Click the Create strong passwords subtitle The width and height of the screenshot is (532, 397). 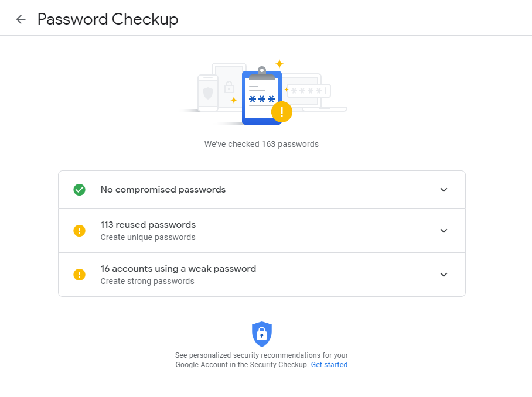tap(147, 281)
